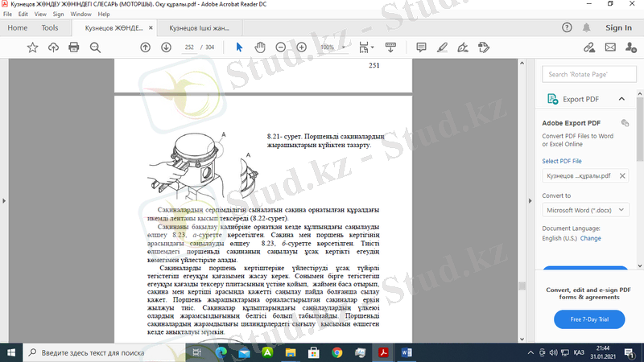644x362 pixels.
Task: Go to the previous page with up arrow
Action: click(x=145, y=47)
